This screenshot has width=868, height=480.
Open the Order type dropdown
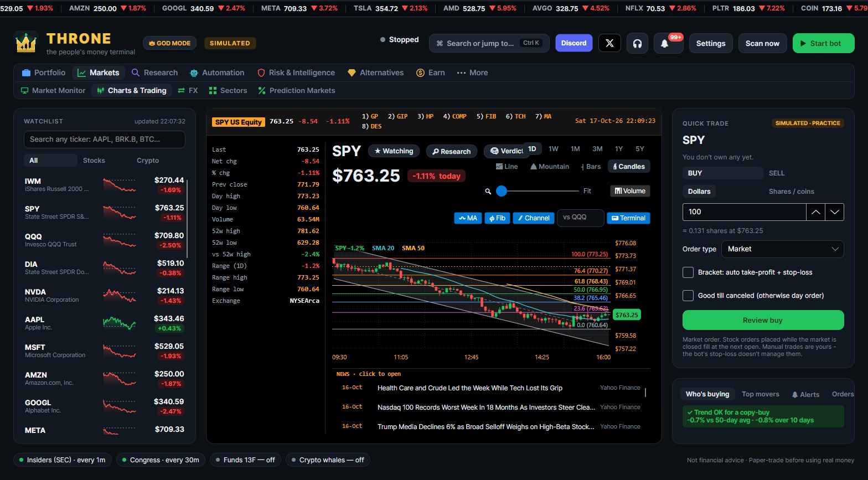coord(782,249)
